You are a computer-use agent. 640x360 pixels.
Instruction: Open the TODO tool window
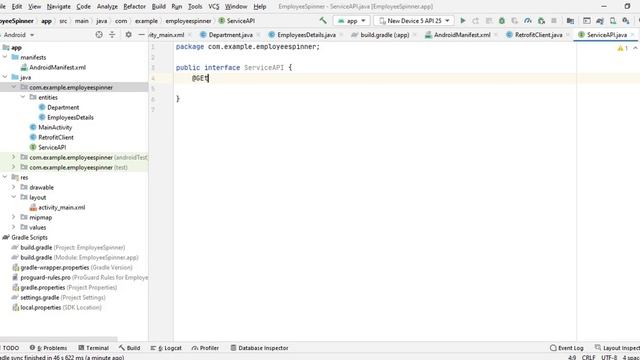[x=11, y=348]
